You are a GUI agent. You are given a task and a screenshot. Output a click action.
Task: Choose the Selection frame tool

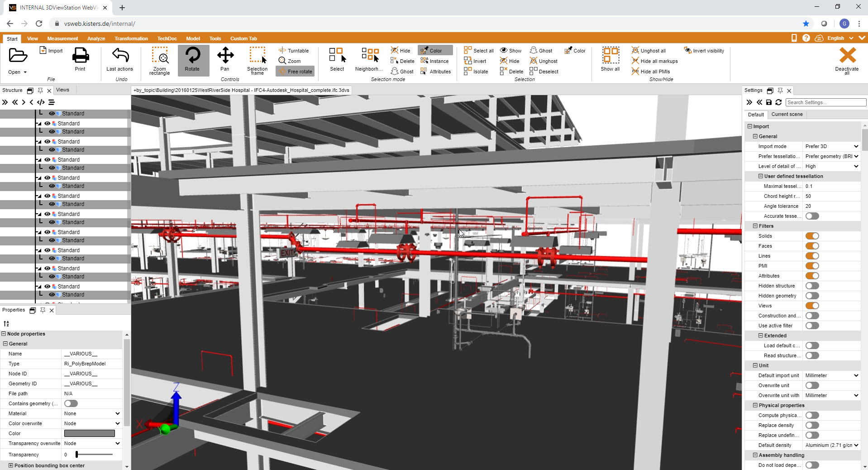tap(258, 61)
